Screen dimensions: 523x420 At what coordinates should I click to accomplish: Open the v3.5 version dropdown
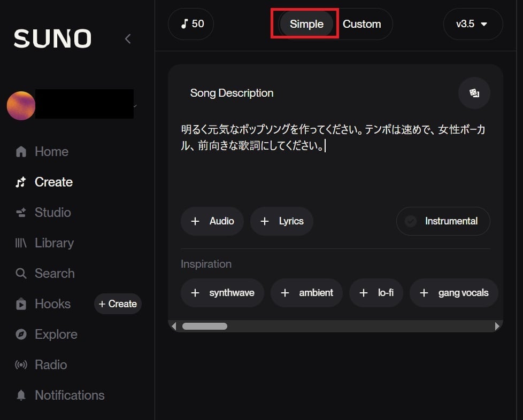(473, 24)
